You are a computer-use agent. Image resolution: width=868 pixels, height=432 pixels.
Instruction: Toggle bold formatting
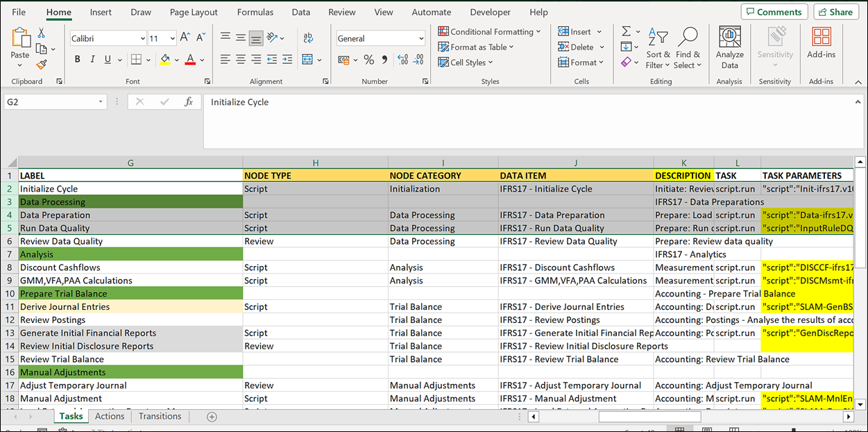[77, 59]
